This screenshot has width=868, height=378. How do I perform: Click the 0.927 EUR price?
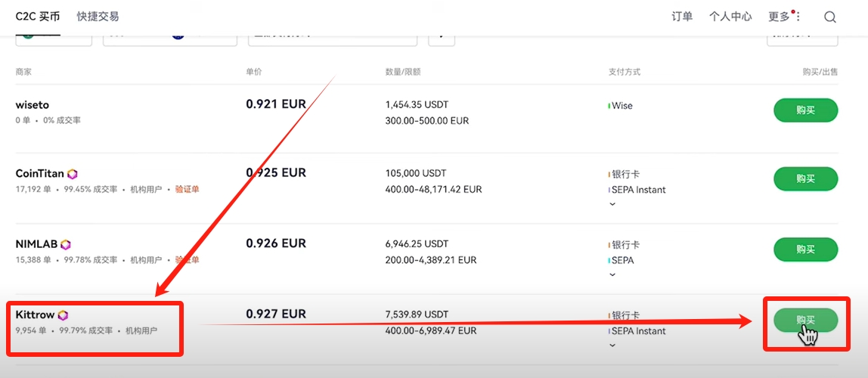(x=276, y=314)
